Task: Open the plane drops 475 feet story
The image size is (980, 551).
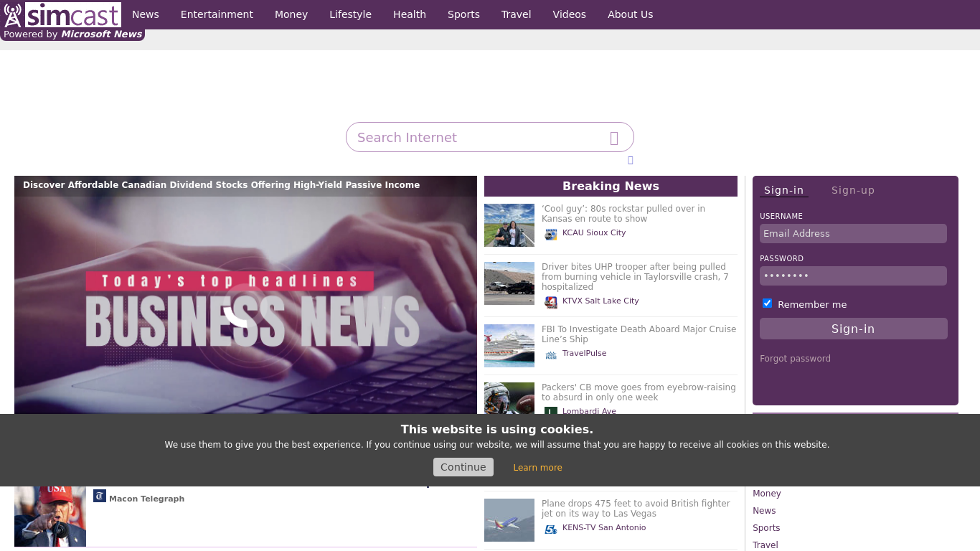Action: pos(636,509)
